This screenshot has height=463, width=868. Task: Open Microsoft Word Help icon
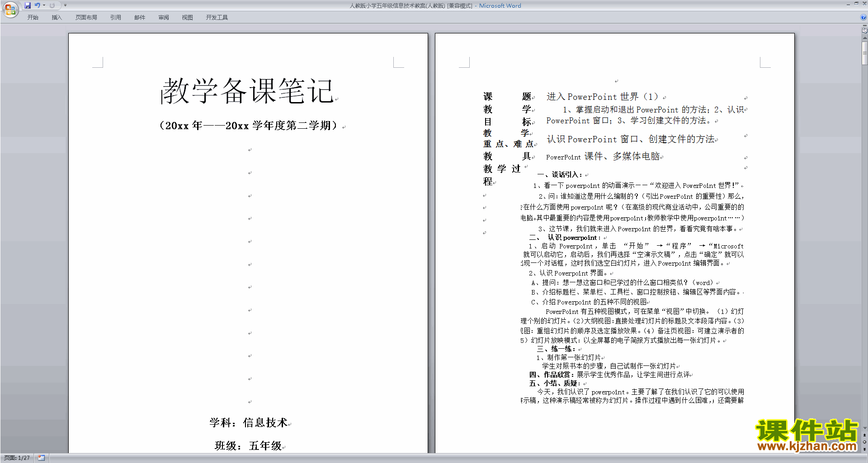[x=863, y=17]
